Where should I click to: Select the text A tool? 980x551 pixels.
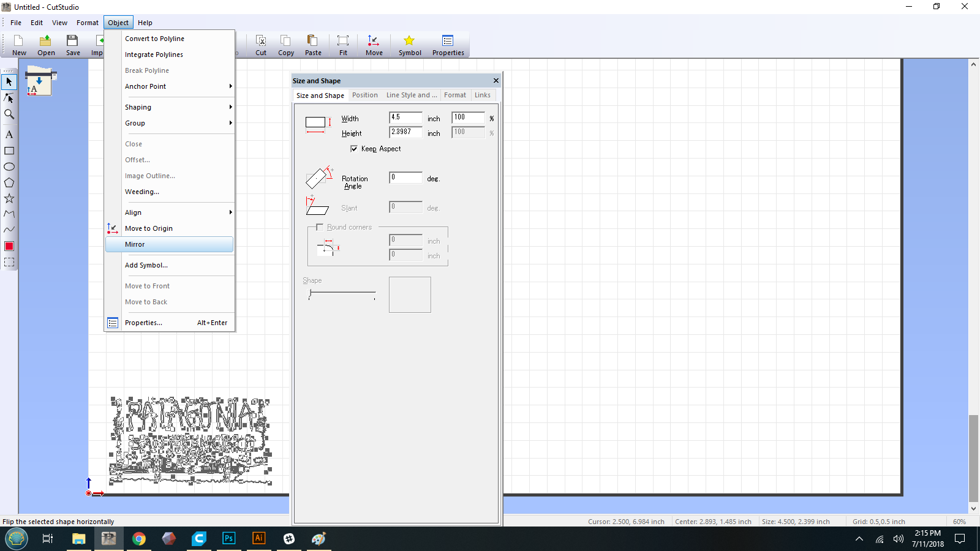9,135
